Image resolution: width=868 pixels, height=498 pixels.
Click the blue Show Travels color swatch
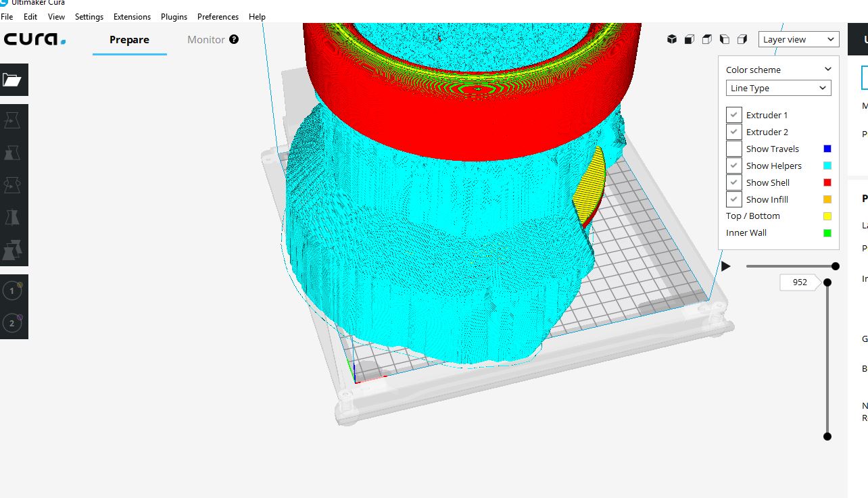point(827,149)
